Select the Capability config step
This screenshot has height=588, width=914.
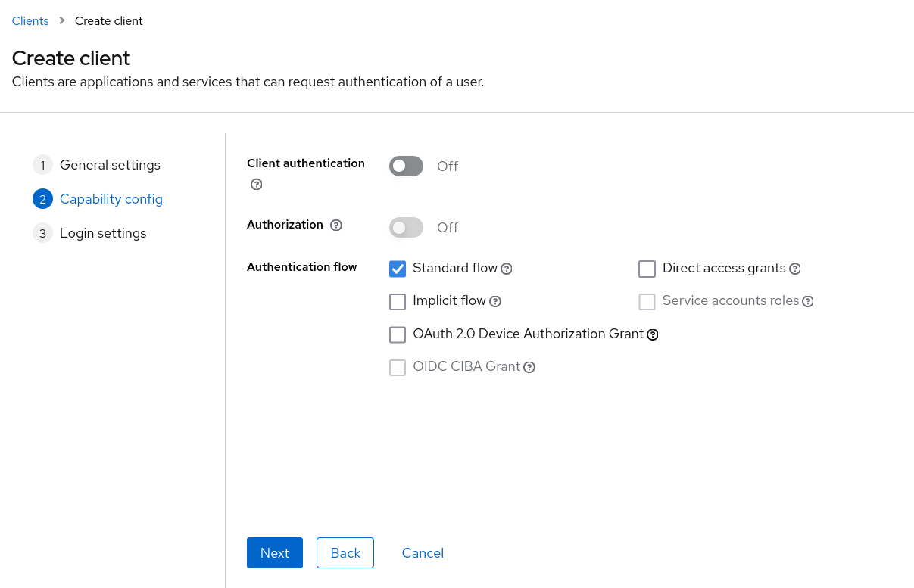coord(111,199)
